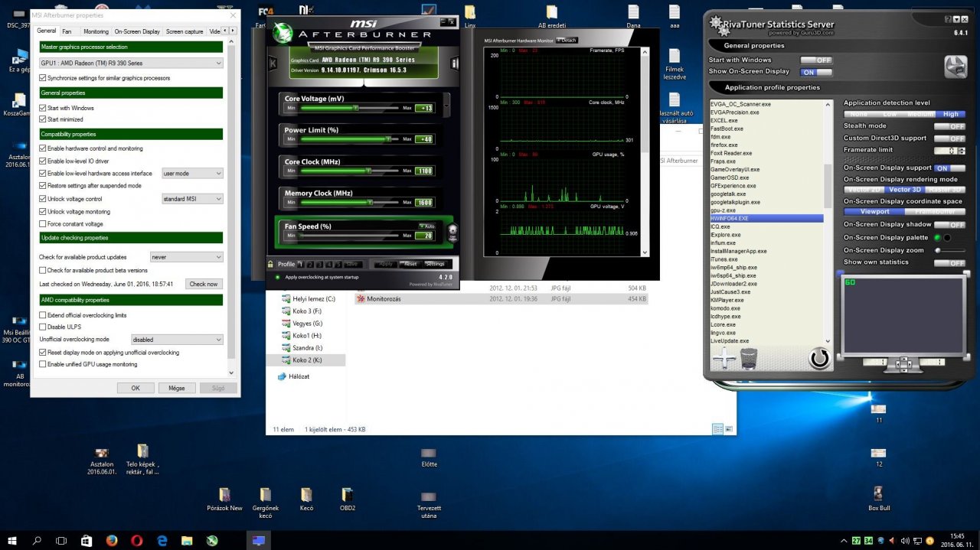Click the RivaTuner reset circular arrow icon
This screenshot has height=550, width=980.
pyautogui.click(x=819, y=358)
